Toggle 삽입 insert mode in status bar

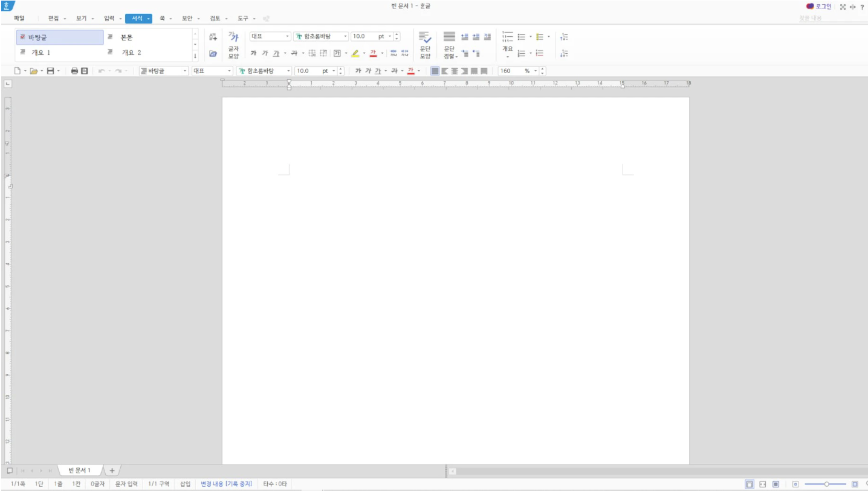click(x=185, y=484)
